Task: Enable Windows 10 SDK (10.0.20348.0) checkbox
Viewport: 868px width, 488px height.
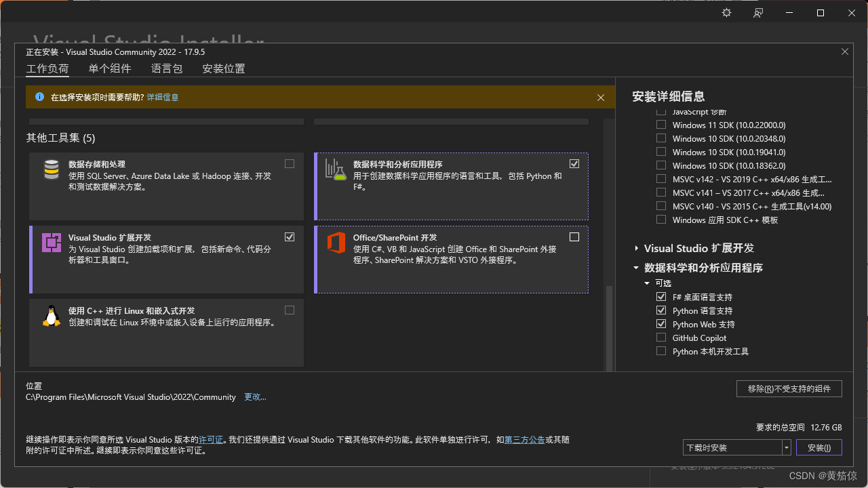Action: pyautogui.click(x=661, y=138)
